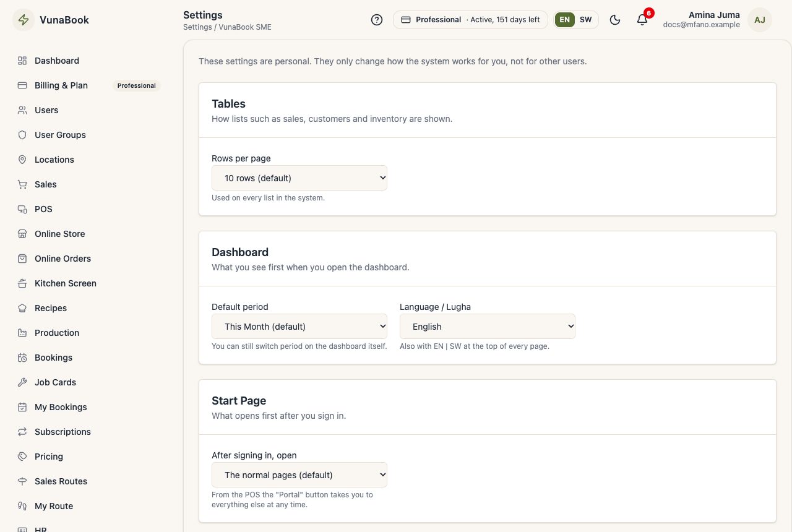The height and width of the screenshot is (532, 792).
Task: Click the Users people icon in sidebar
Action: pos(22,110)
